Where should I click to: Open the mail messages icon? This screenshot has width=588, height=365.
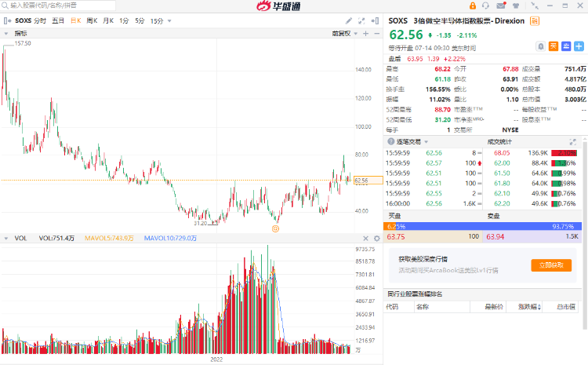click(x=501, y=5)
